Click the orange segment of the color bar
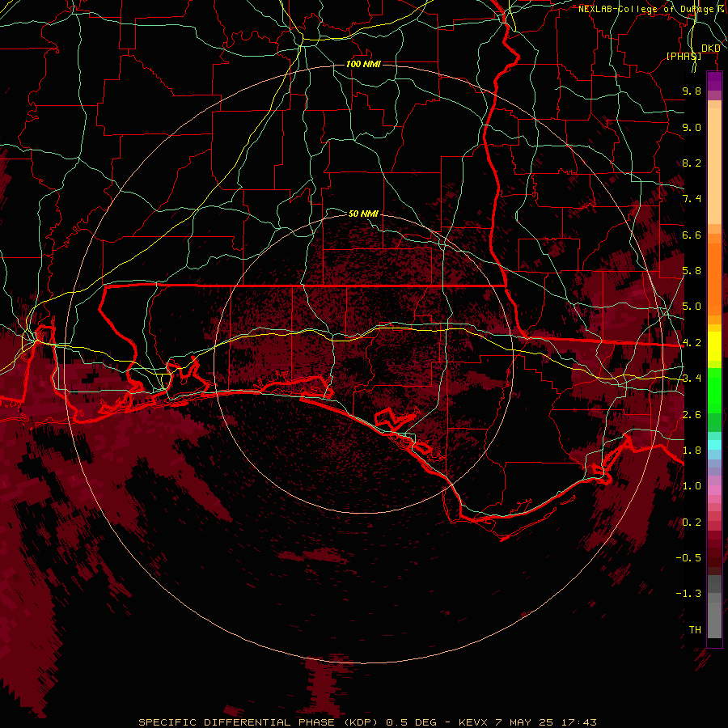This screenshot has width=728, height=728. [x=714, y=278]
